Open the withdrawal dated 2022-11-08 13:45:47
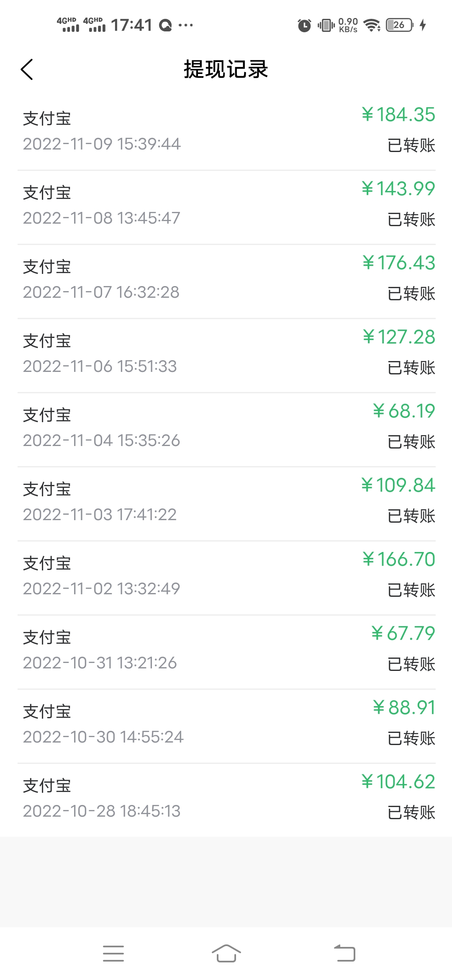This screenshot has width=452, height=980. click(226, 207)
